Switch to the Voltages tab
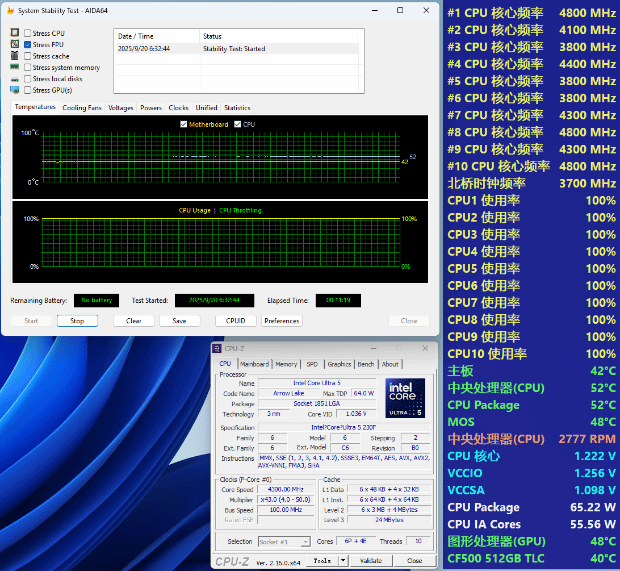The height and width of the screenshot is (571, 620). [121, 108]
